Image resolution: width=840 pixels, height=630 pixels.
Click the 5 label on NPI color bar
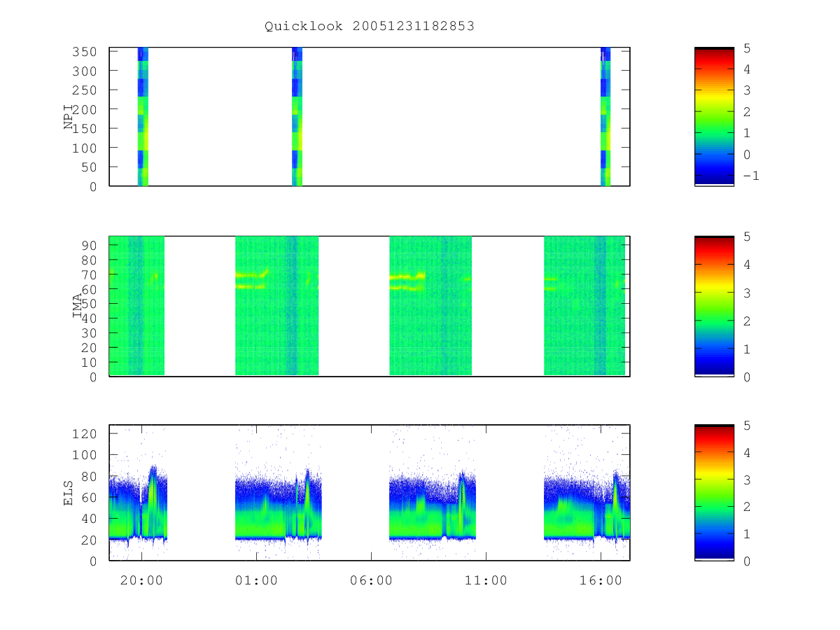747,48
